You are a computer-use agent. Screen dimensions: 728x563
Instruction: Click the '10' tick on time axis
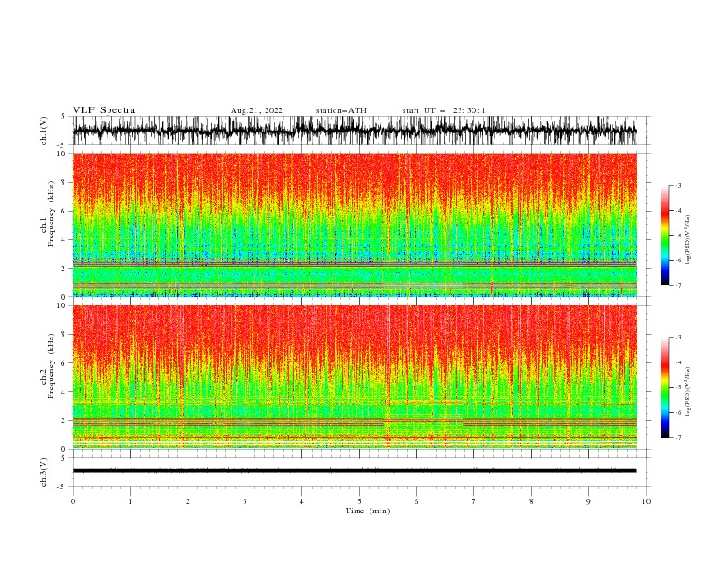tap(646, 501)
